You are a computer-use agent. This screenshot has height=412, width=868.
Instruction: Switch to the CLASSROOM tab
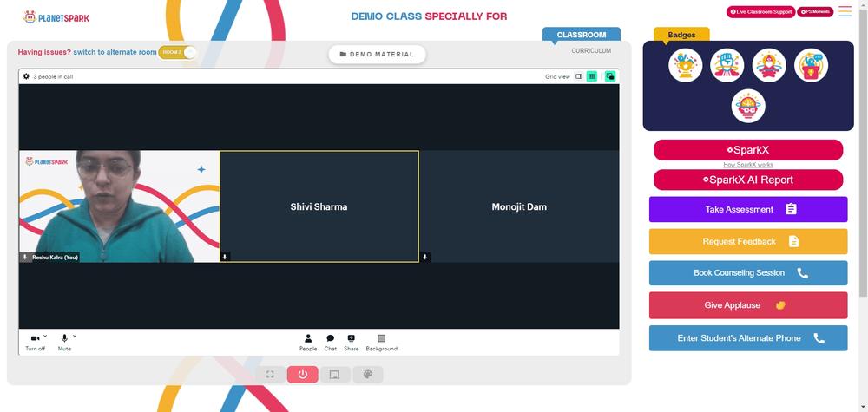pyautogui.click(x=582, y=35)
